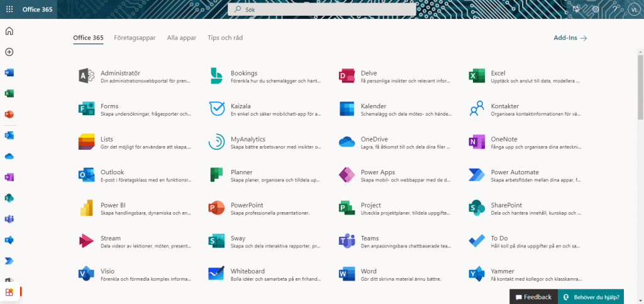Open Settings gear in top bar

tap(596, 9)
